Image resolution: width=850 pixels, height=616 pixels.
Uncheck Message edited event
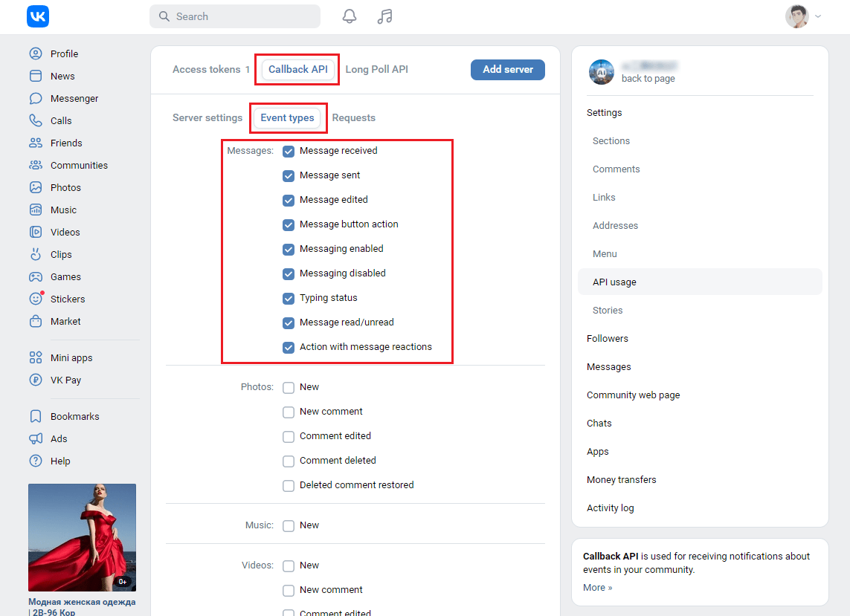(289, 200)
